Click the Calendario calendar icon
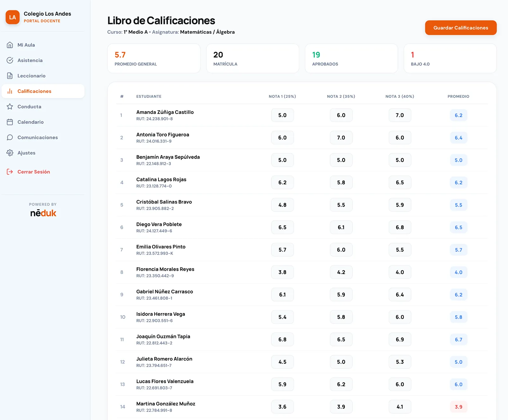This screenshot has width=508, height=420. tap(10, 122)
